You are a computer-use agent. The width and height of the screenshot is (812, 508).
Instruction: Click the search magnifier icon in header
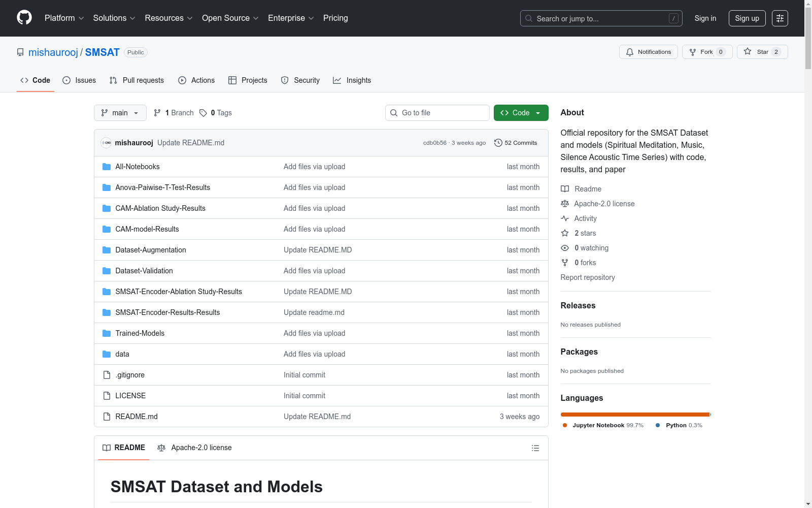[529, 18]
